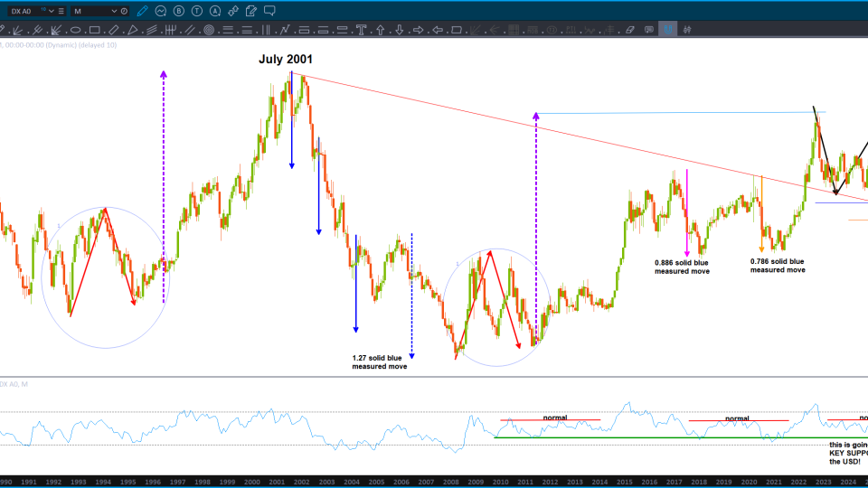
Task: Click the circled A button
Action: (x=215, y=11)
